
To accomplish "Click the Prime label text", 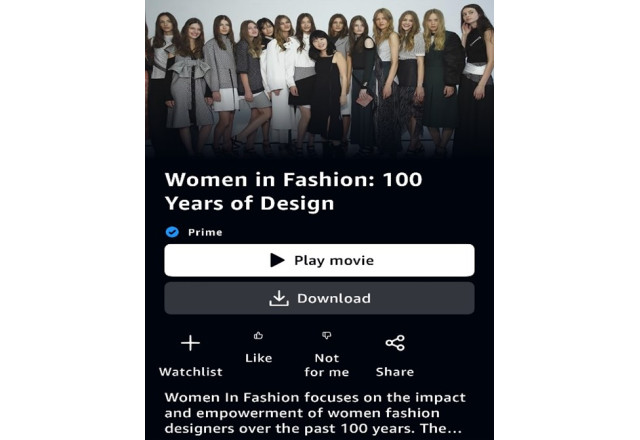I will click(x=205, y=232).
